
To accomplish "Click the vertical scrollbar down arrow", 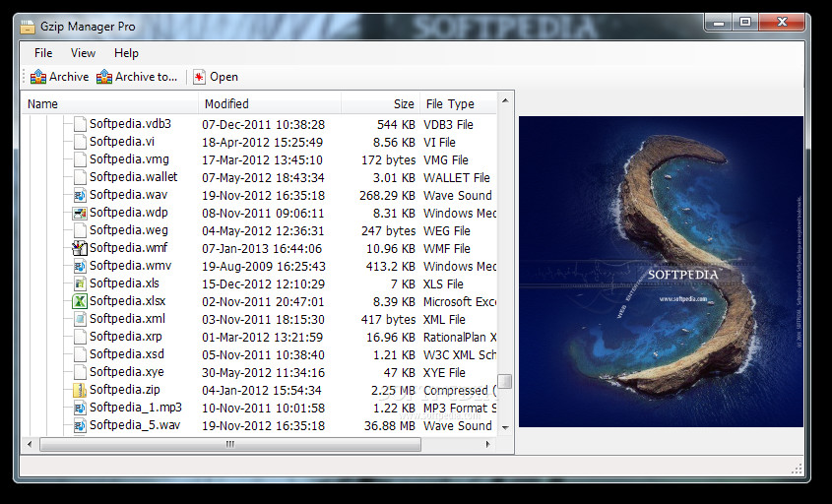I will [x=505, y=427].
